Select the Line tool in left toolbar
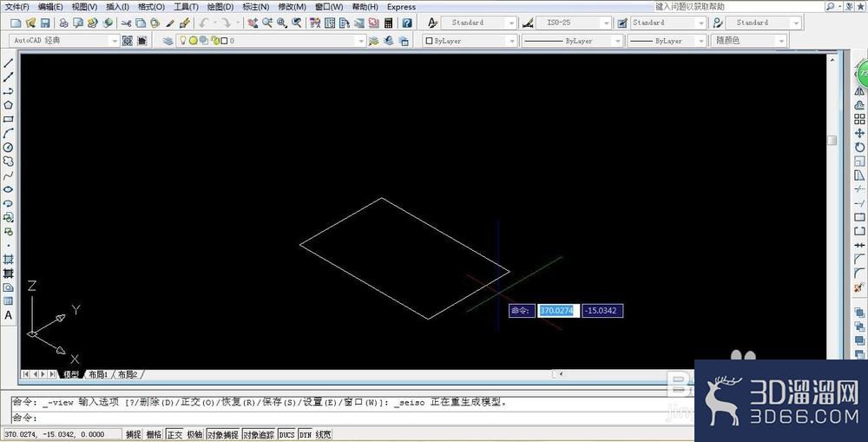 coord(9,63)
